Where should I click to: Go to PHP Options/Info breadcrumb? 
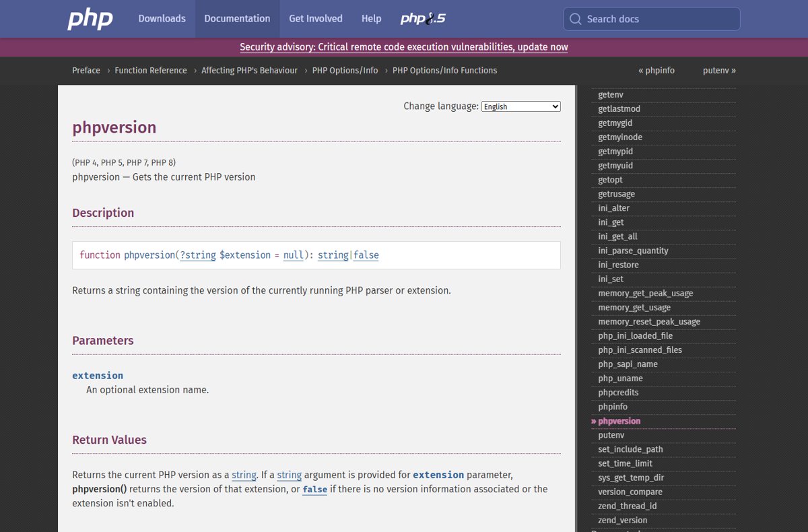point(345,70)
